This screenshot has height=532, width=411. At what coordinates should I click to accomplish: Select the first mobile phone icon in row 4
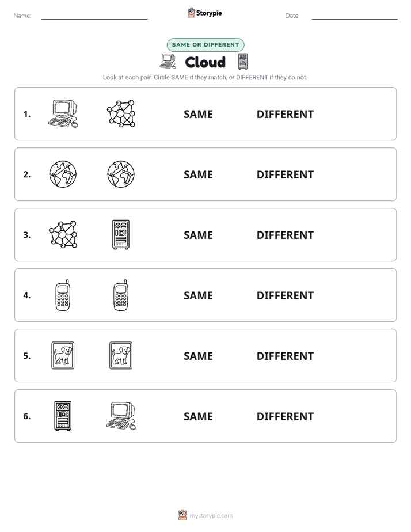pyautogui.click(x=63, y=295)
